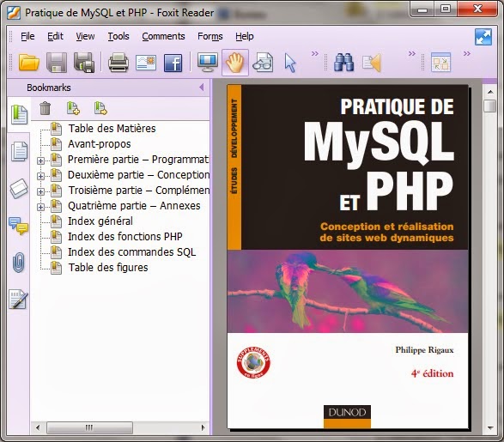Screen dimensions: 504x442
Task: Click the Suppléments en ligne badge
Action: tap(253, 362)
